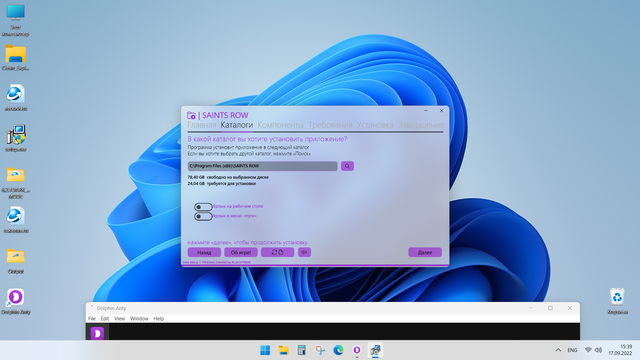Maximize the Dolphin Anty window
Image resolution: width=640 pixels, height=360 pixels.
click(x=550, y=308)
